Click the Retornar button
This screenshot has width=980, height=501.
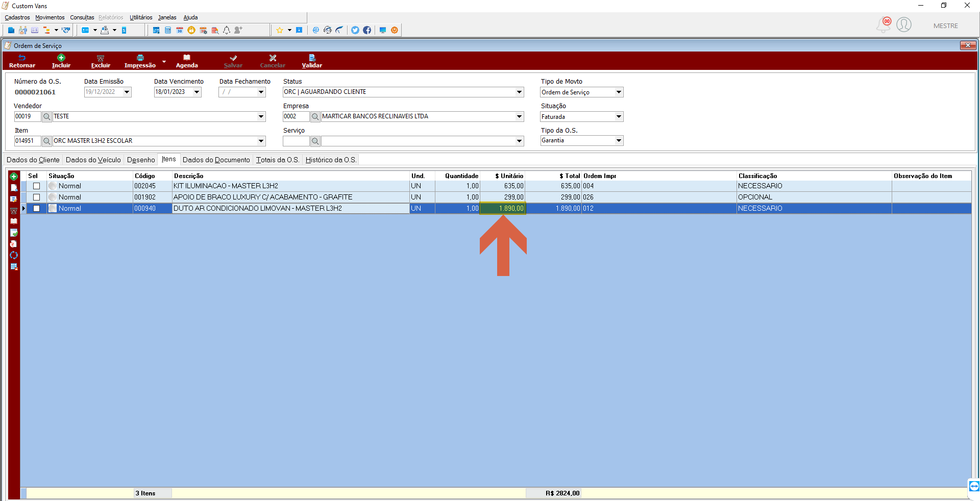[22, 61]
